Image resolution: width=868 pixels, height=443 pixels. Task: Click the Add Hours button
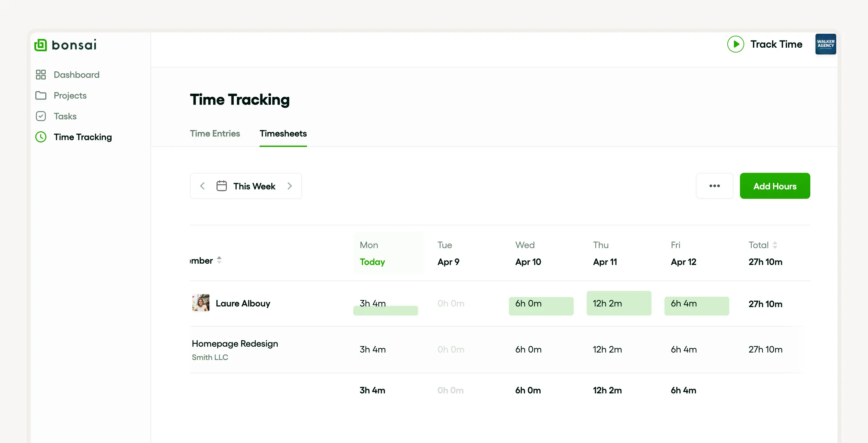(x=775, y=186)
